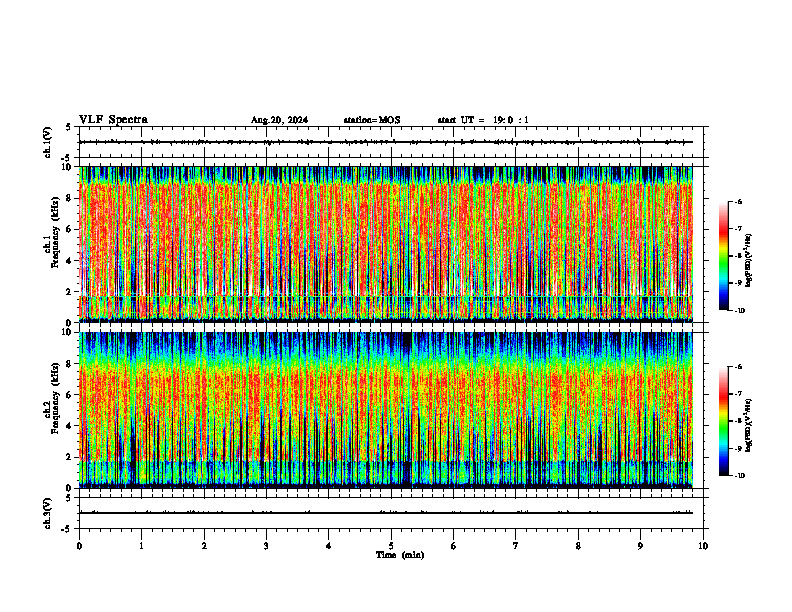The image size is (792, 612).
Task: Click the Time axis tick label 6
Action: tap(454, 546)
